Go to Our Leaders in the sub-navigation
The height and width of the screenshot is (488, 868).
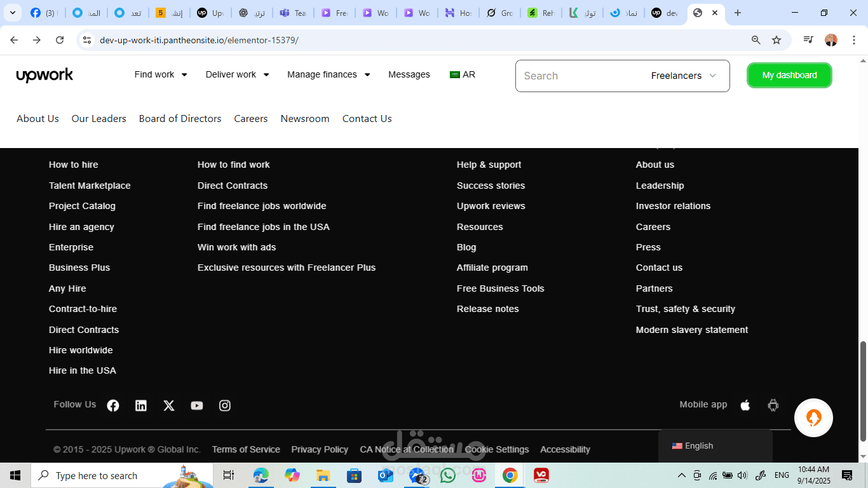[98, 119]
